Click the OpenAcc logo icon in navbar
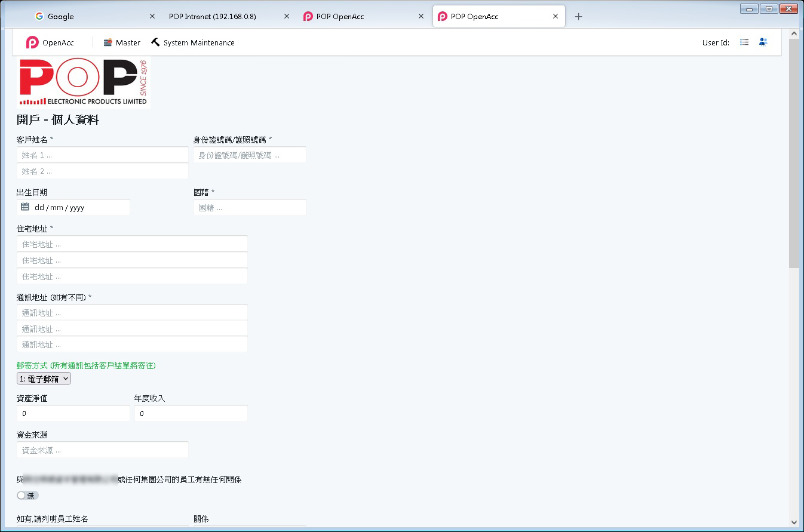804x532 pixels. [32, 42]
